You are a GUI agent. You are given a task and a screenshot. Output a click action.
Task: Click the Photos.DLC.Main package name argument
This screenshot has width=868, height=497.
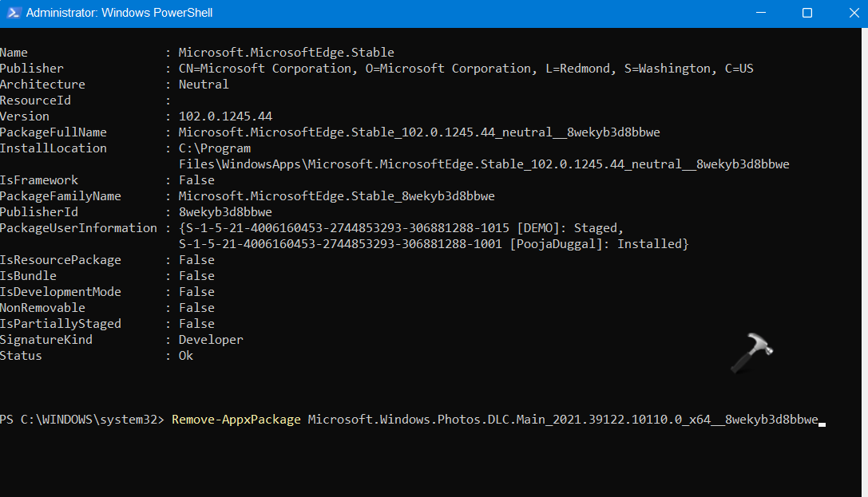(563, 420)
